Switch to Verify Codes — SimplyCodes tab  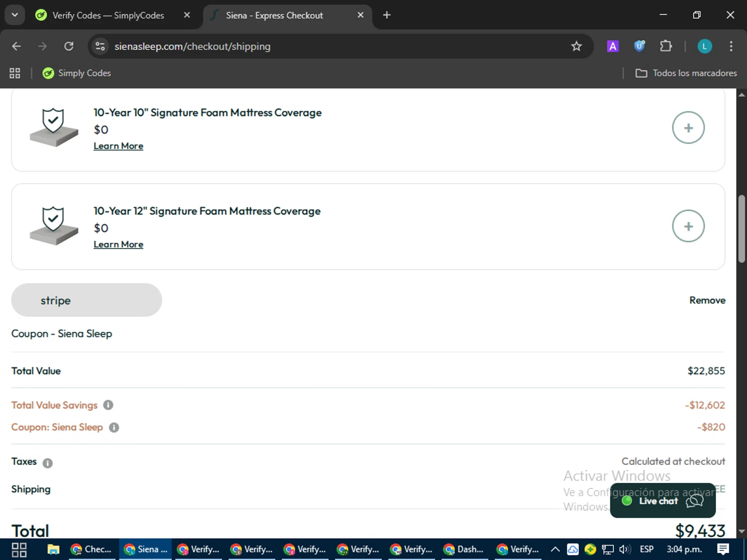click(x=108, y=15)
